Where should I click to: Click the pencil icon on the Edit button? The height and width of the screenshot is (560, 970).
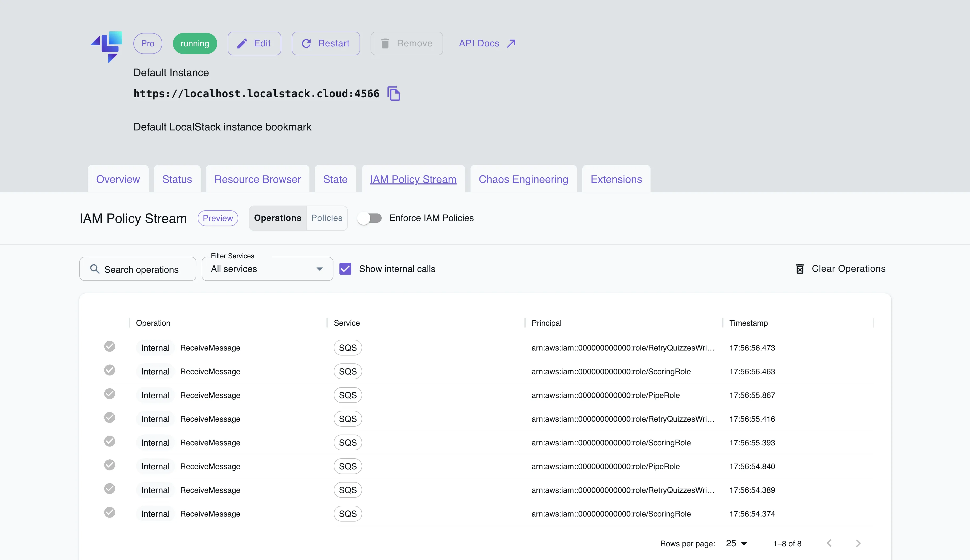242,43
